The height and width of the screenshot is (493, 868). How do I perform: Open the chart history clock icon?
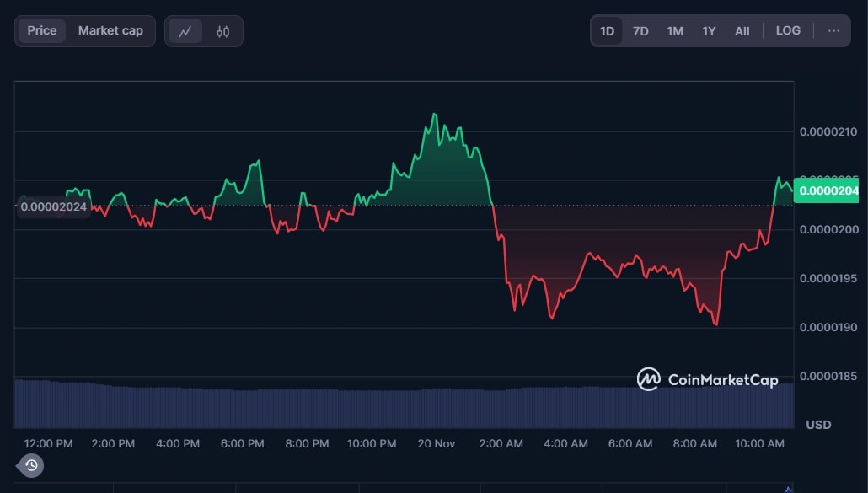pyautogui.click(x=31, y=465)
